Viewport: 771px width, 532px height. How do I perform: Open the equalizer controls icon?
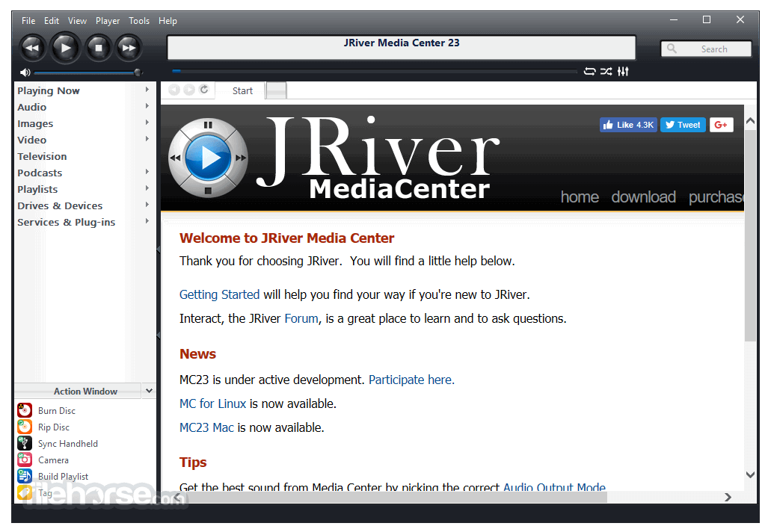point(623,71)
